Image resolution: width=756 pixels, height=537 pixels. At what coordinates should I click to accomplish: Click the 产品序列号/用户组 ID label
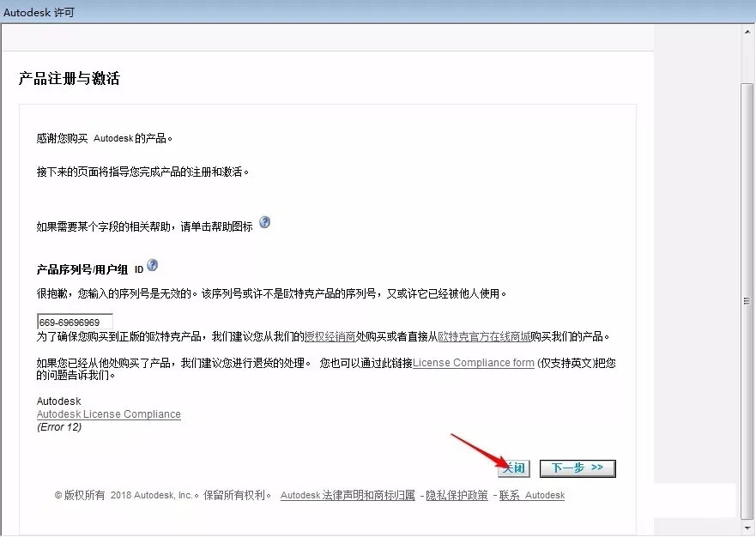point(90,269)
